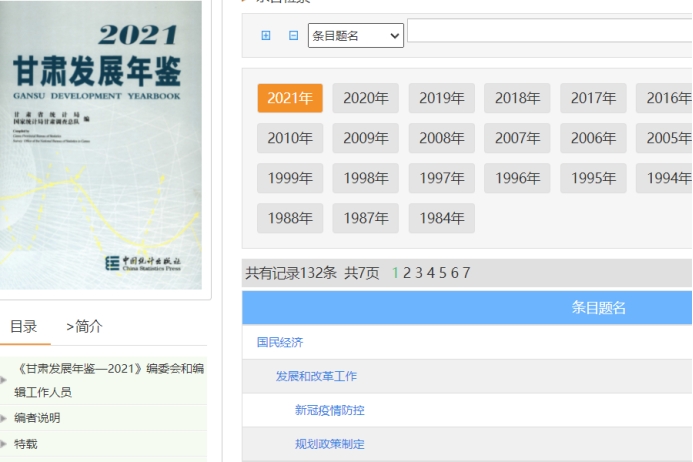Switch to the >简介 tab

point(84,326)
